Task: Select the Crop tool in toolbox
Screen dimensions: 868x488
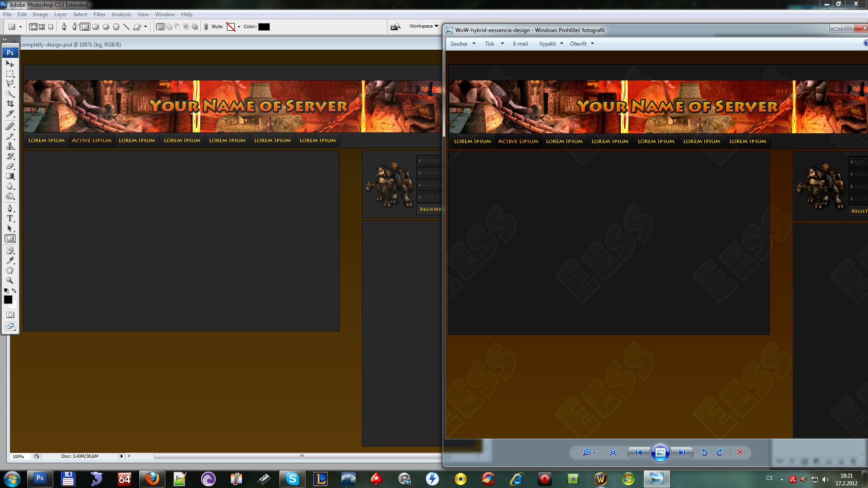Action: (10, 103)
